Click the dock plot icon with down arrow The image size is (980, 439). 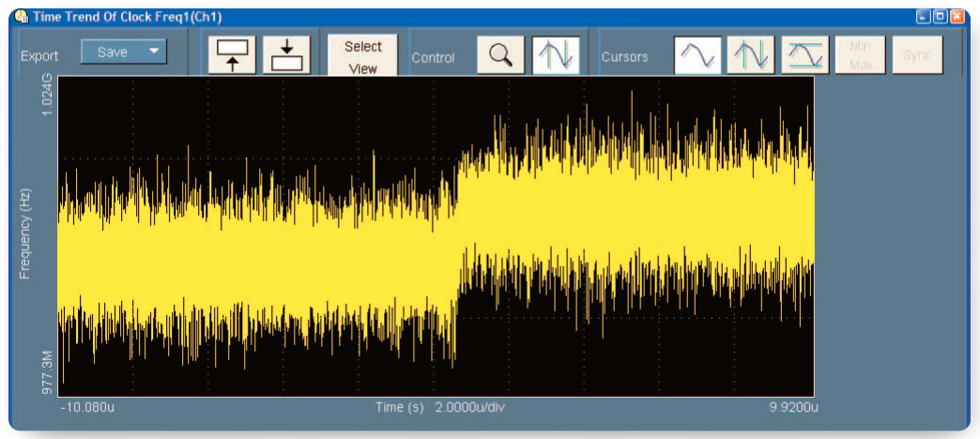pyautogui.click(x=286, y=54)
